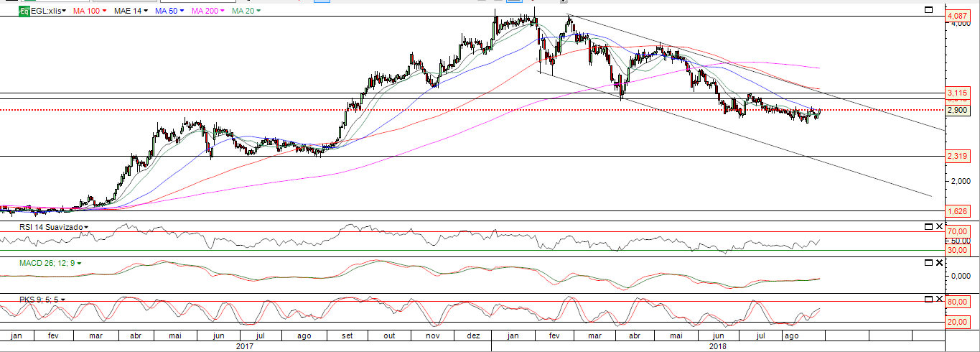This screenshot has width=980, height=352.
Task: Click the green Eq instrument icon
Action: (x=24, y=11)
